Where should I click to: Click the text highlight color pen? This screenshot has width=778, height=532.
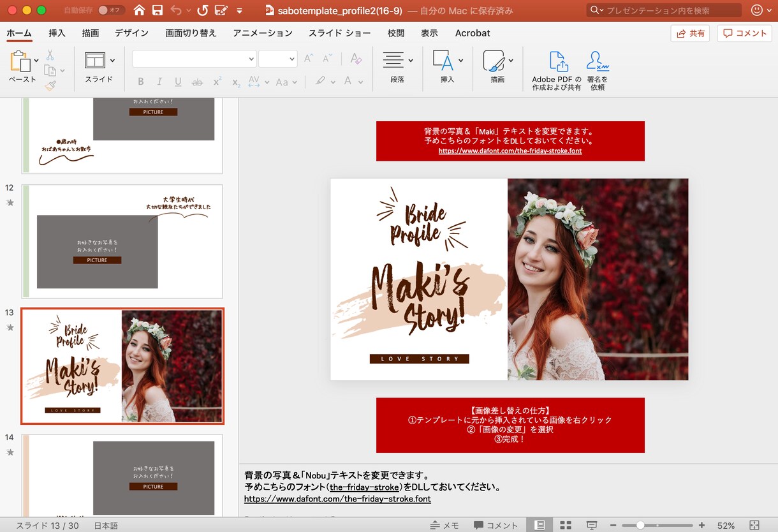320,81
